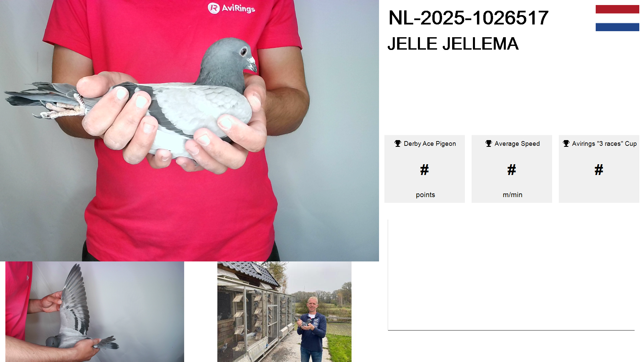This screenshot has width=644, height=362.
Task: Open the spread-wing pigeon thumbnail
Action: tap(95, 312)
